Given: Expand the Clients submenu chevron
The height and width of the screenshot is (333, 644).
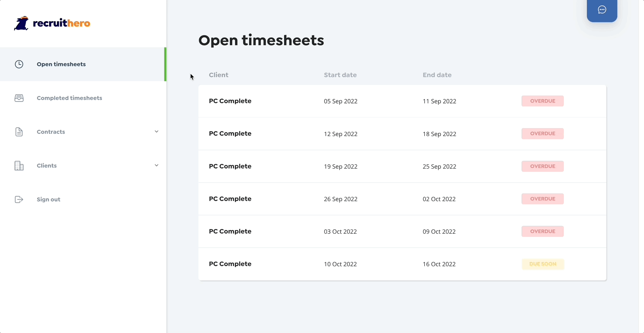Looking at the screenshot, I should tap(157, 165).
